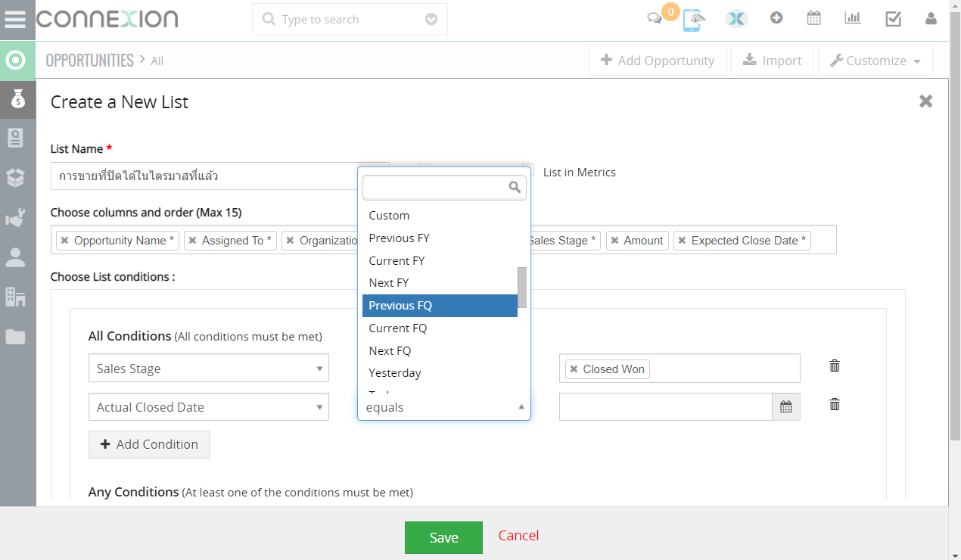
Task: Click the List Name text field
Action: (x=204, y=176)
